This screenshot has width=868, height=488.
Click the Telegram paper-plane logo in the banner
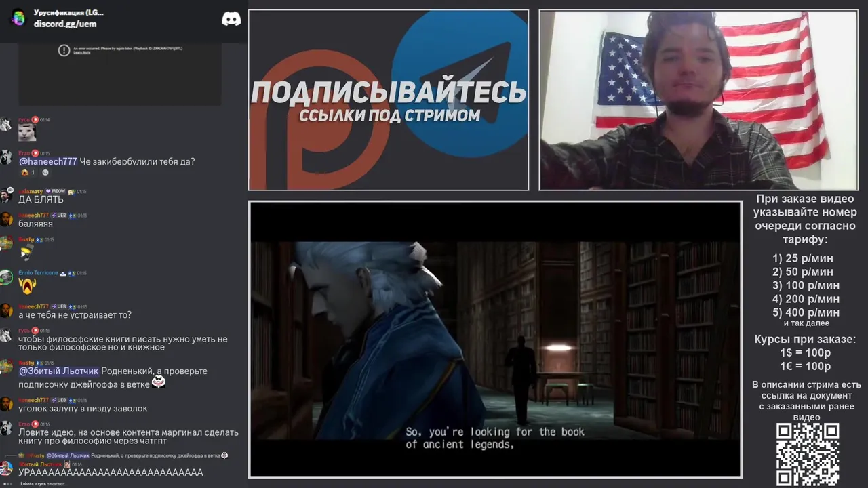click(x=461, y=83)
